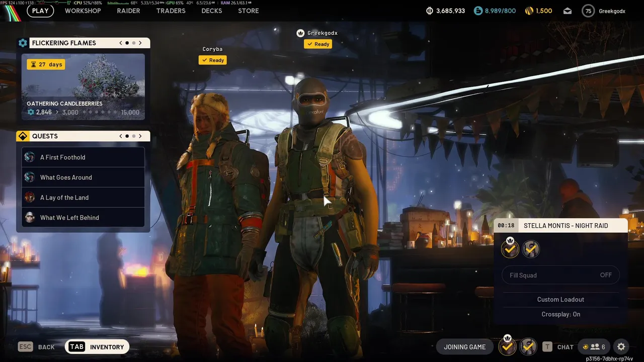
Task: Open the CHAT label
Action: [566, 347]
